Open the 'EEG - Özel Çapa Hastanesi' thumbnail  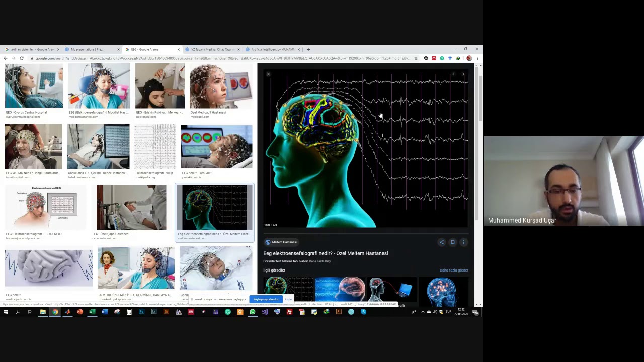click(x=131, y=207)
